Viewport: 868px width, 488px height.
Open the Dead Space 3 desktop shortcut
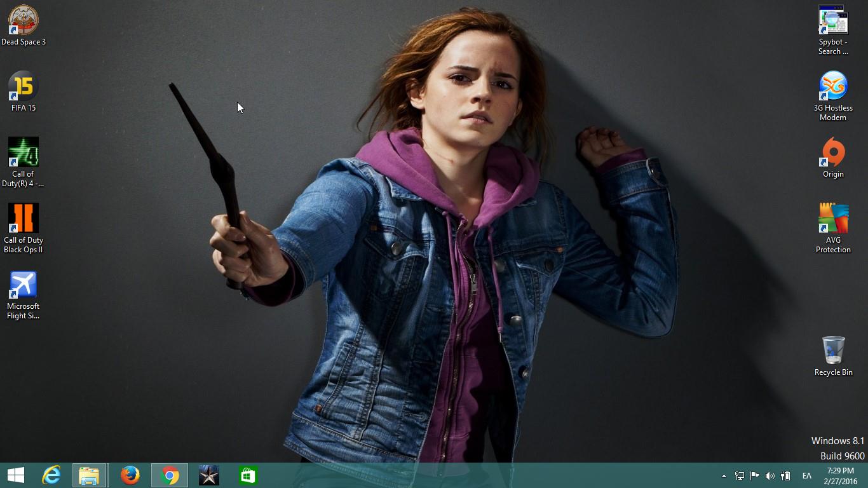24,26
